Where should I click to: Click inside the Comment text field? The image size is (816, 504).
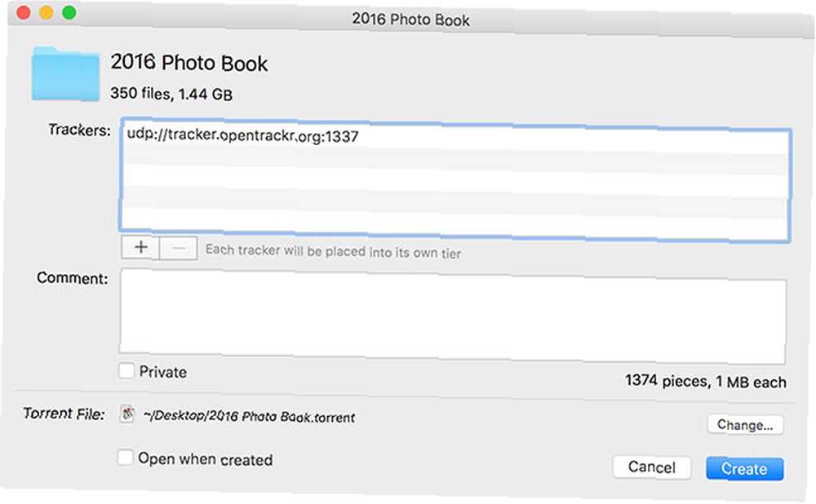(x=453, y=316)
